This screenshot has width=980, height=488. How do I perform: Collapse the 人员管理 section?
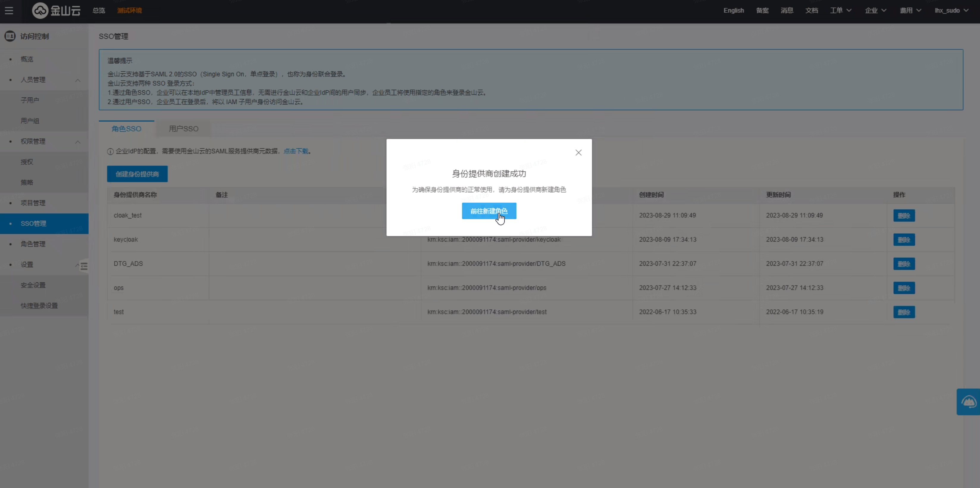tap(78, 80)
